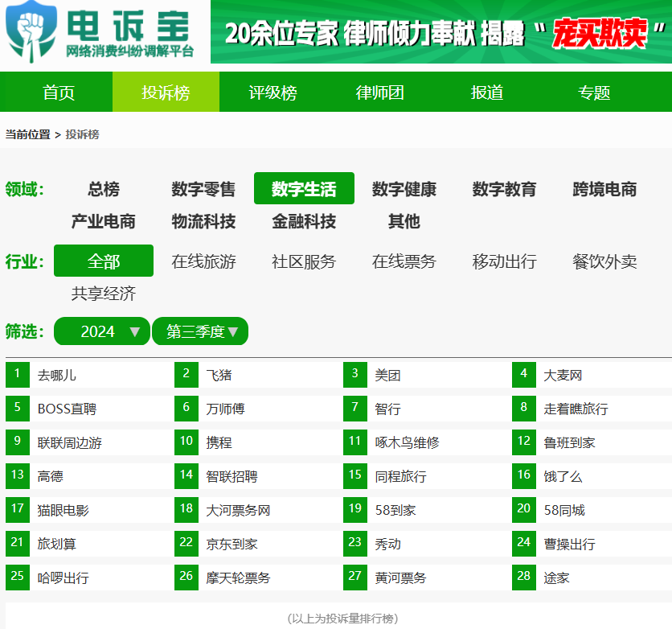Image resolution: width=672 pixels, height=629 pixels.
Task: Filter by 社区服务 industry
Action: (304, 261)
